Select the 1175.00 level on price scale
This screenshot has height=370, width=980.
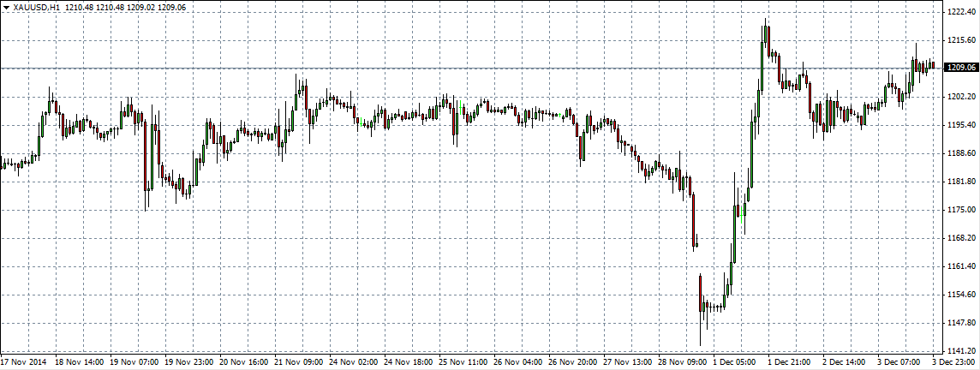point(960,210)
